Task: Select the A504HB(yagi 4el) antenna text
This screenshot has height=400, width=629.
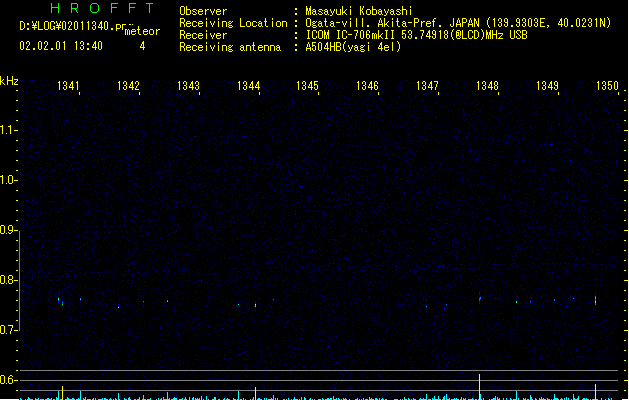Action: [x=353, y=47]
